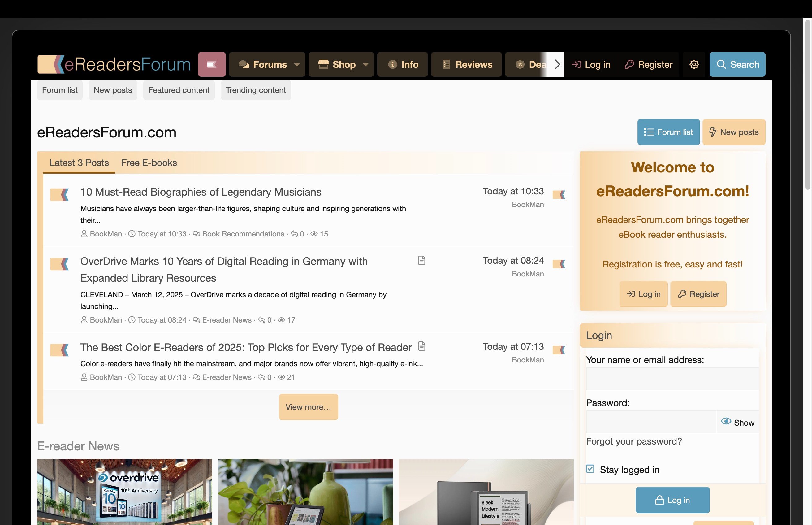Click author avatar beside OverDrive post
The width and height of the screenshot is (812, 525).
[x=60, y=264]
